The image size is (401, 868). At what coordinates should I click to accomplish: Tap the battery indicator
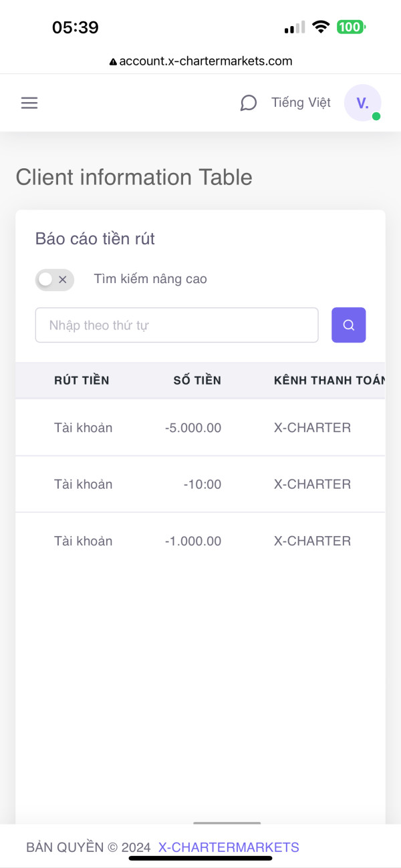click(x=350, y=27)
